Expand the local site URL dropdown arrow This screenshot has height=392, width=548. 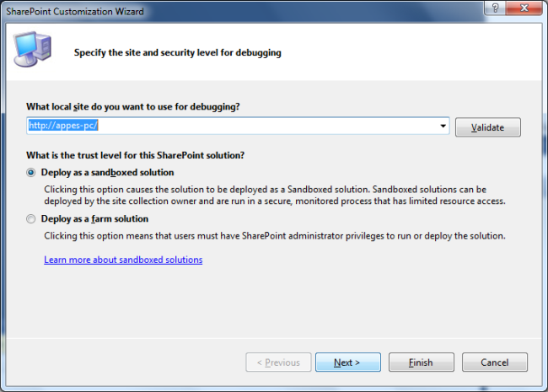coord(443,126)
